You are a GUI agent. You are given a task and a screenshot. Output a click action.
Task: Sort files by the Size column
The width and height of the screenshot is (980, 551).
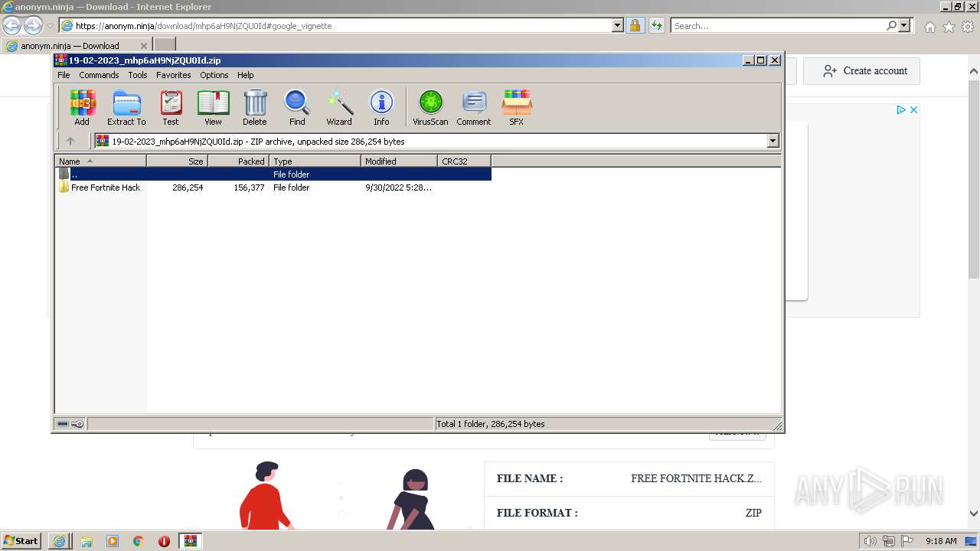point(177,161)
